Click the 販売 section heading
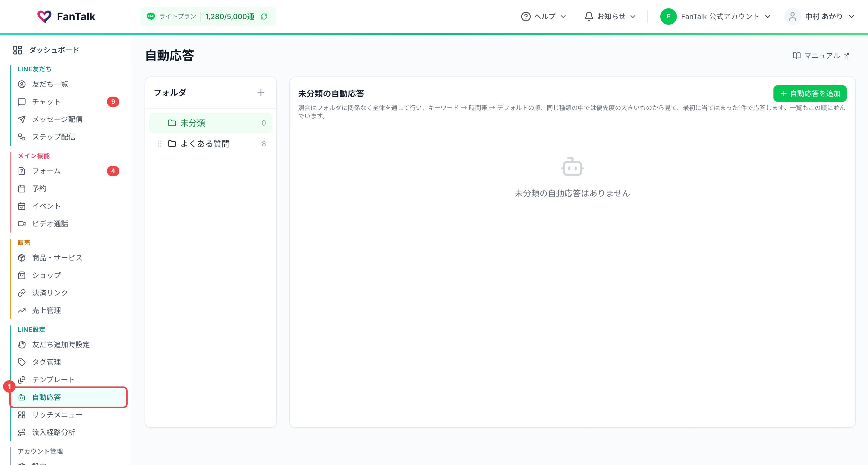868x465 pixels. pos(24,243)
